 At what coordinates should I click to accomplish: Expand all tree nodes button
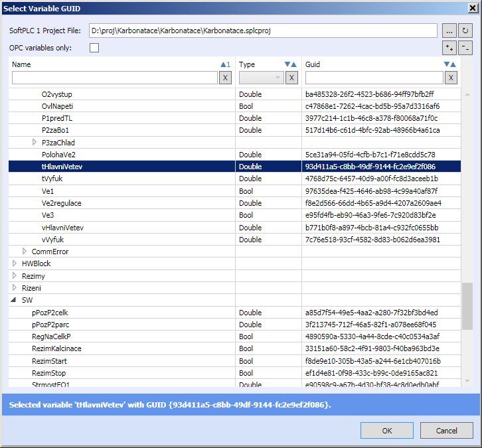click(x=449, y=48)
